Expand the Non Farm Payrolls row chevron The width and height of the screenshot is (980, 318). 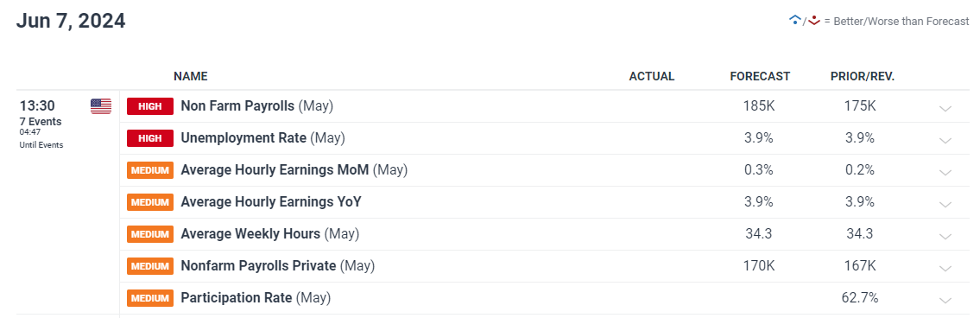click(x=945, y=108)
